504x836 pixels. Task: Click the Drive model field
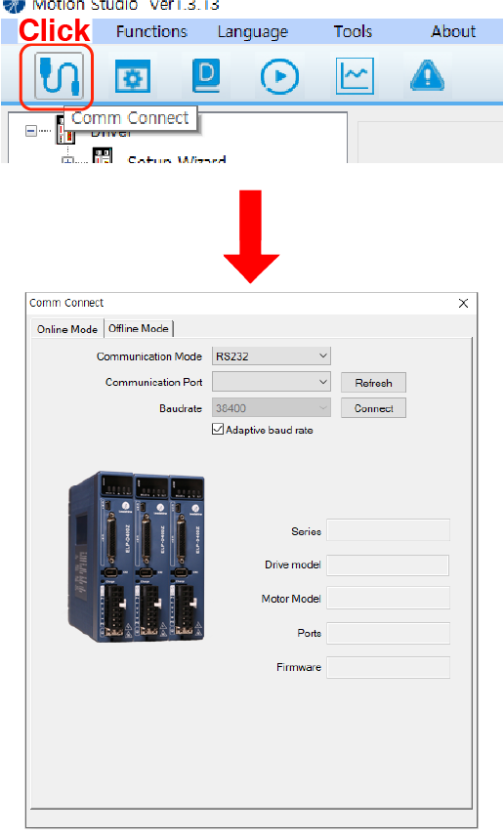(x=388, y=565)
